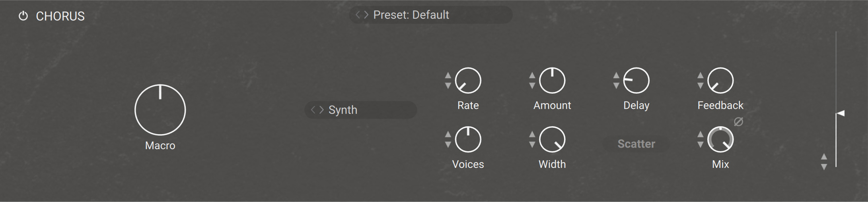868x202 pixels.
Task: Toggle the phase invert icon above Mix
Action: [738, 122]
